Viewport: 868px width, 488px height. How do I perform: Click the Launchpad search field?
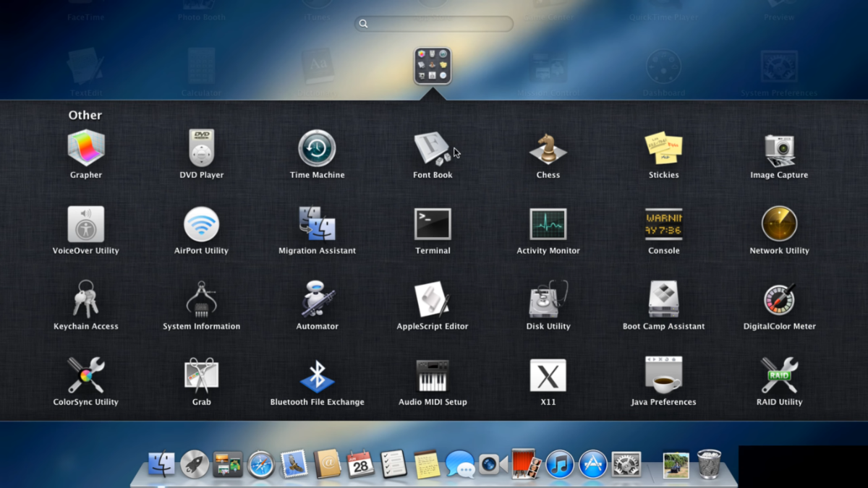pos(434,24)
